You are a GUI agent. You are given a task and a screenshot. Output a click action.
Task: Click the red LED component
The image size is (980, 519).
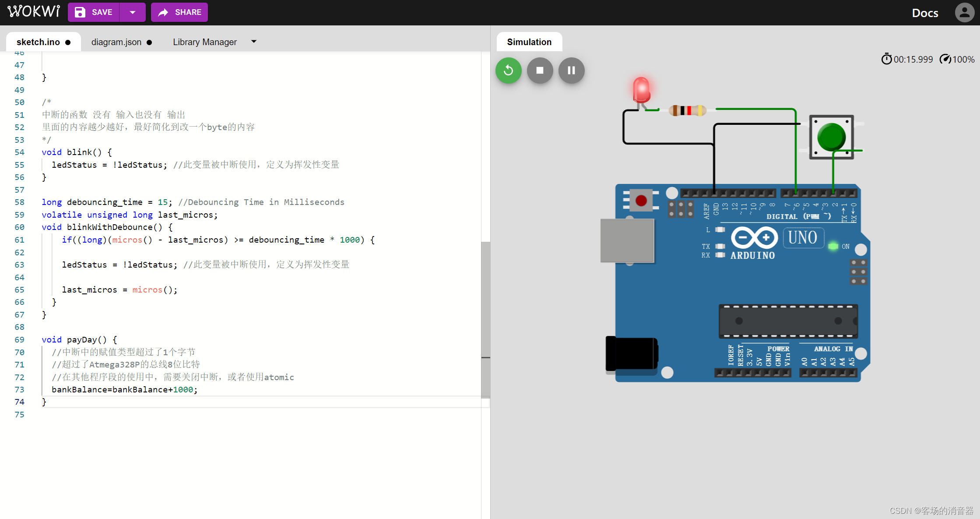642,89
